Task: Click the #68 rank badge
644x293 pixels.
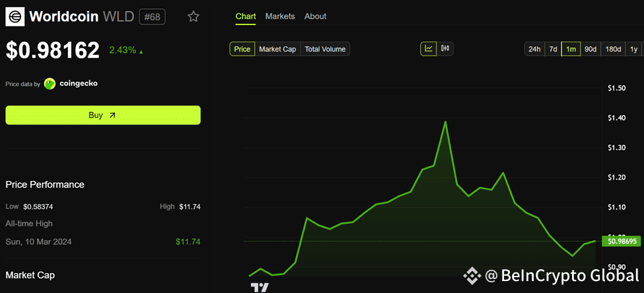Action: 153,17
